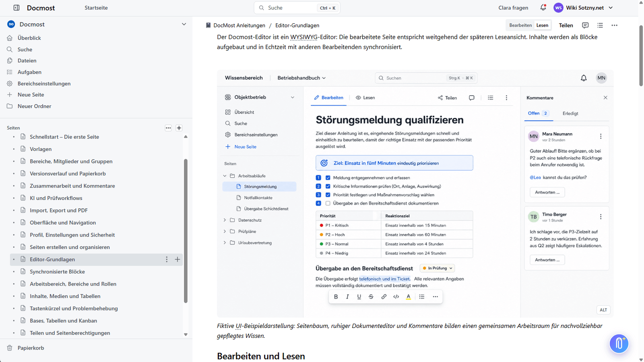Screen dimensions: 644x362
Task: Switch to Bearbeiten mode
Action: (520, 25)
